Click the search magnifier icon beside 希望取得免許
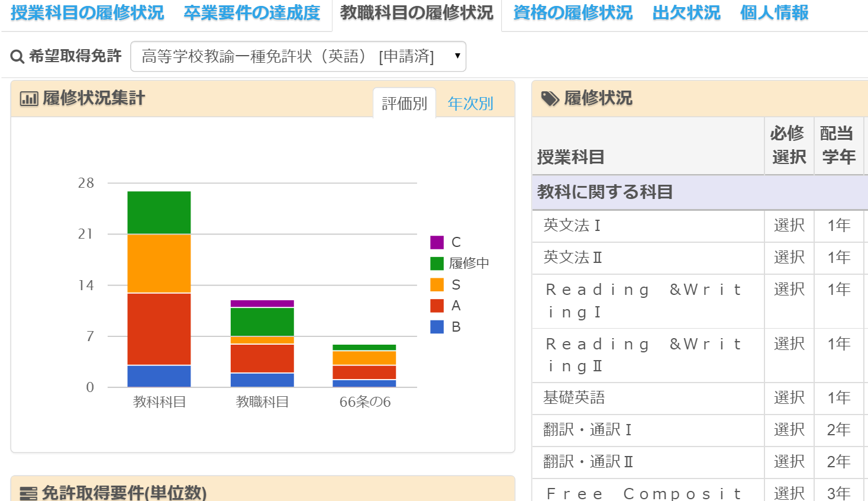The image size is (868, 501). click(x=18, y=57)
